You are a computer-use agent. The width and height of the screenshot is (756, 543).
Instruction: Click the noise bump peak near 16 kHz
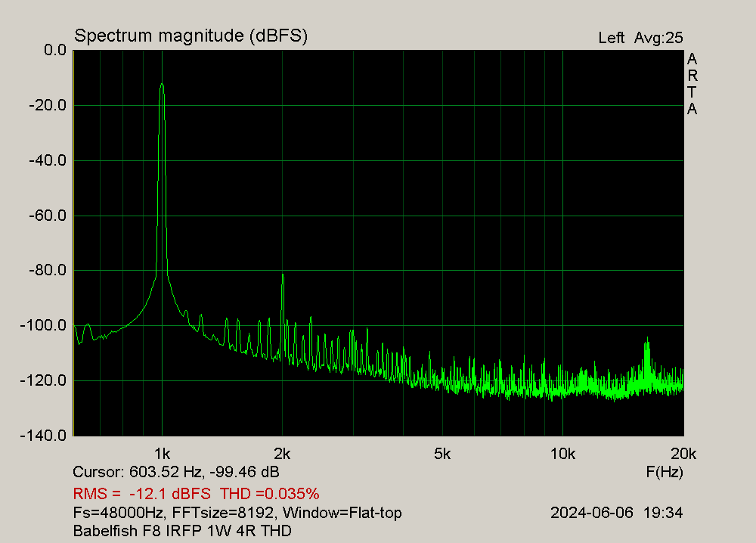tap(647, 340)
